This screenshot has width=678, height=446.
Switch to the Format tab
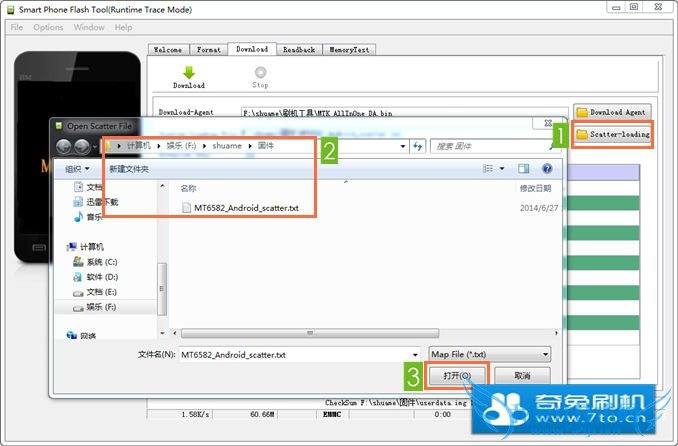[x=208, y=50]
